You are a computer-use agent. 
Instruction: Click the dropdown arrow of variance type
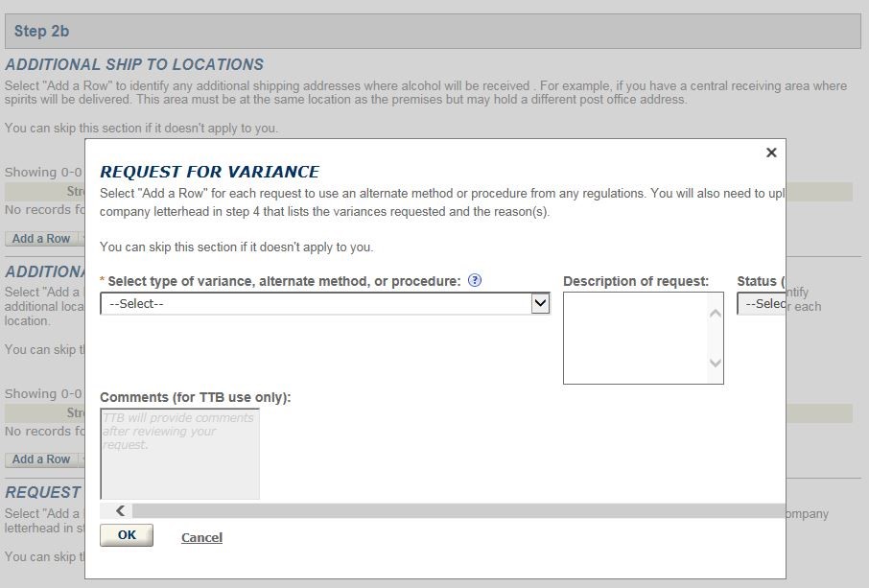coord(540,303)
